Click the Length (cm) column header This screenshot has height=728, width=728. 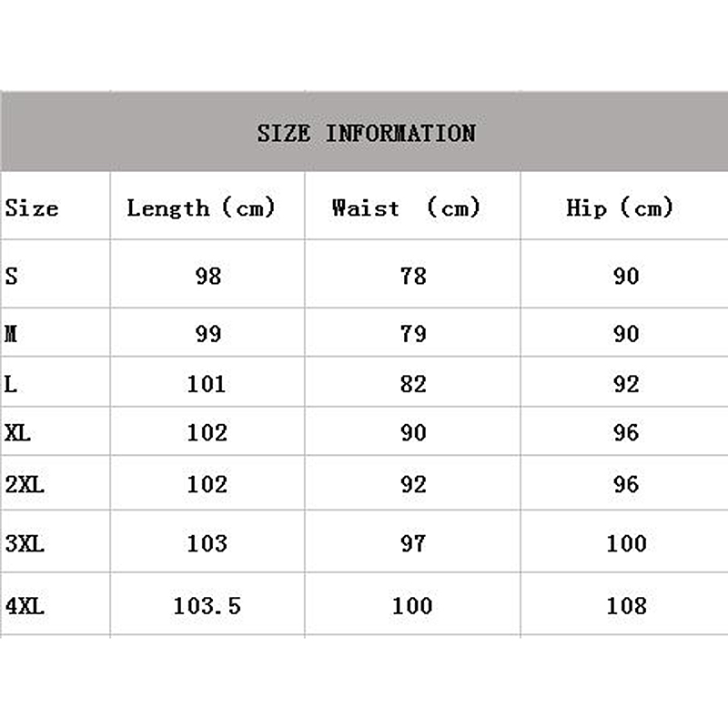pyautogui.click(x=200, y=208)
